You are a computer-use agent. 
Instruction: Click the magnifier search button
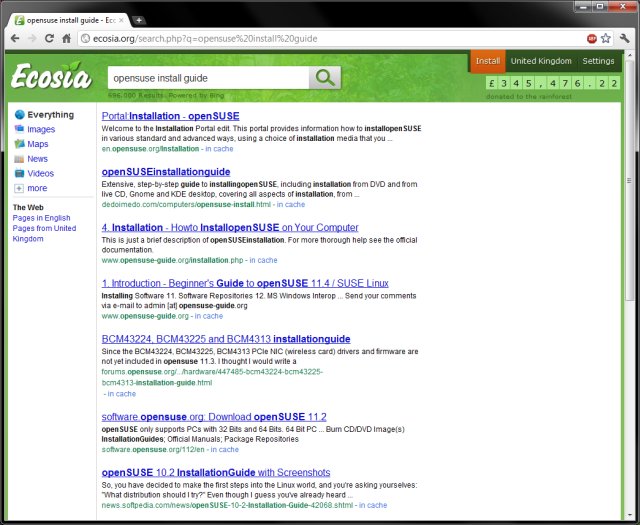325,78
